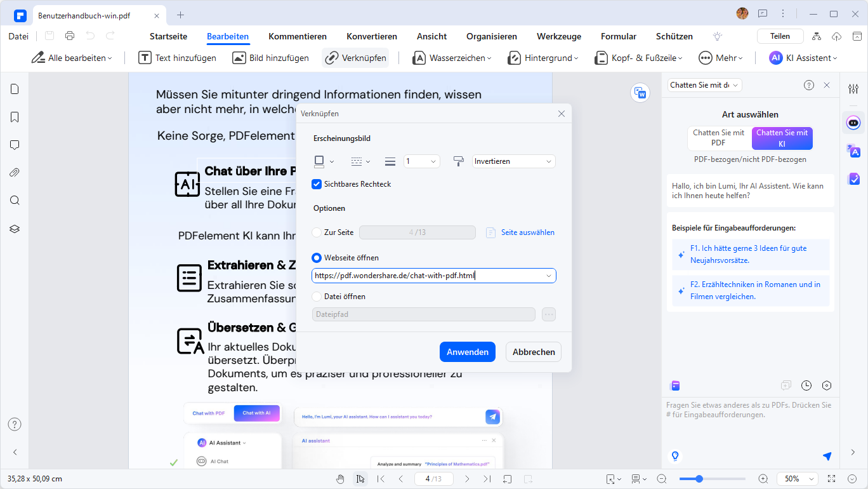Click the redo arrow icon
Viewport: 868px width, 489px height.
pyautogui.click(x=110, y=36)
